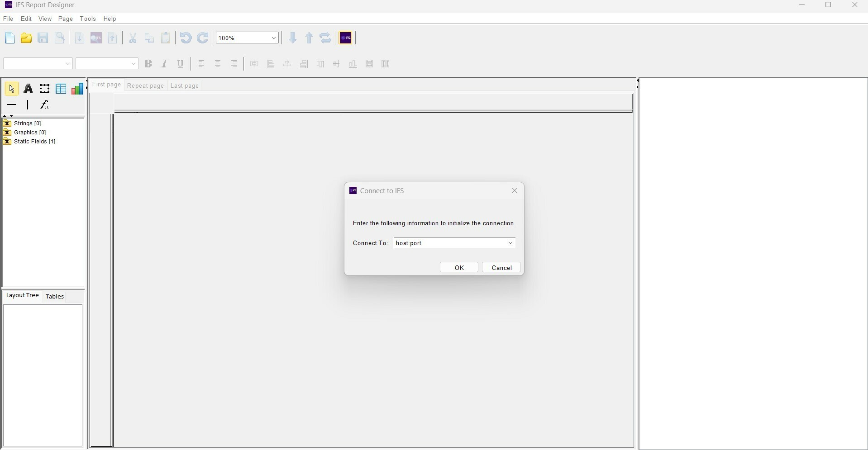
Task: Select the frame rectangle tool
Action: (44, 89)
